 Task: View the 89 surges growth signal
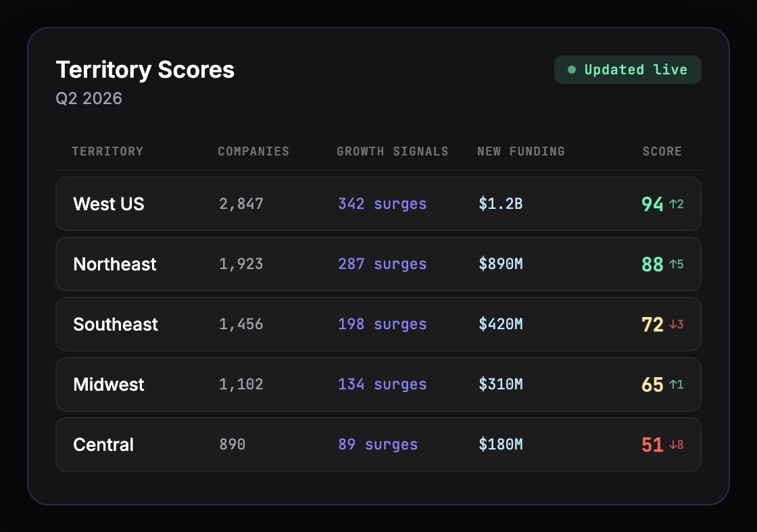point(378,445)
